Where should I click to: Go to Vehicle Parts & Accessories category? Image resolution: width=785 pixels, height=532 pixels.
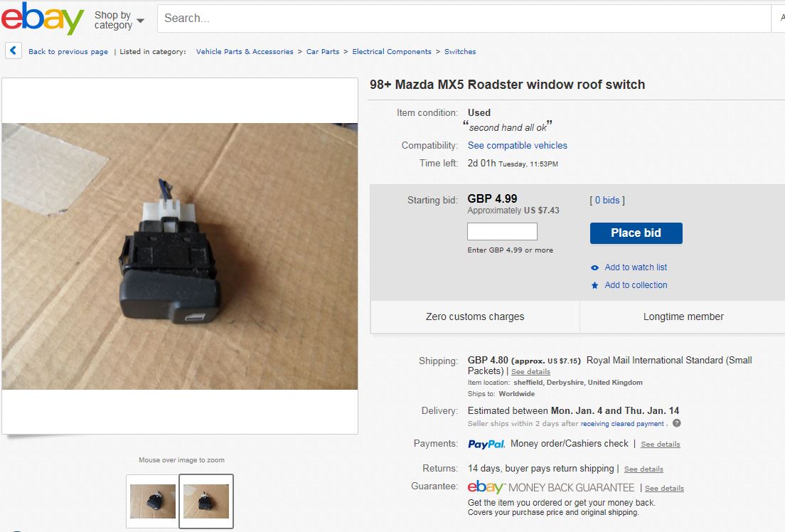click(x=245, y=52)
